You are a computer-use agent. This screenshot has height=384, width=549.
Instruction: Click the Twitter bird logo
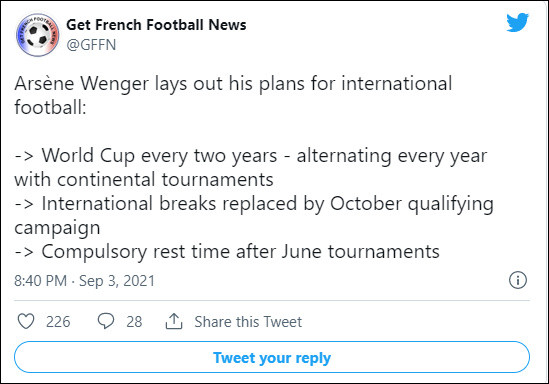517,22
